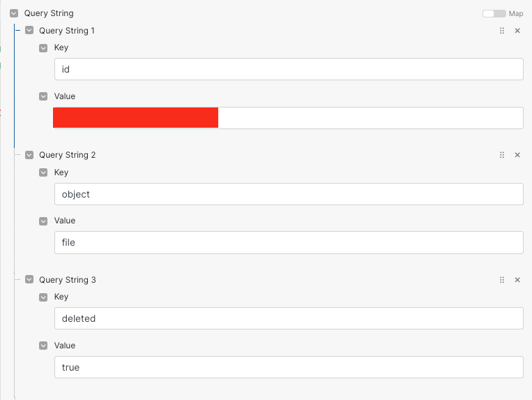This screenshot has width=532, height=400.
Task: Toggle Value chevron under Query String 3
Action: coord(44,346)
